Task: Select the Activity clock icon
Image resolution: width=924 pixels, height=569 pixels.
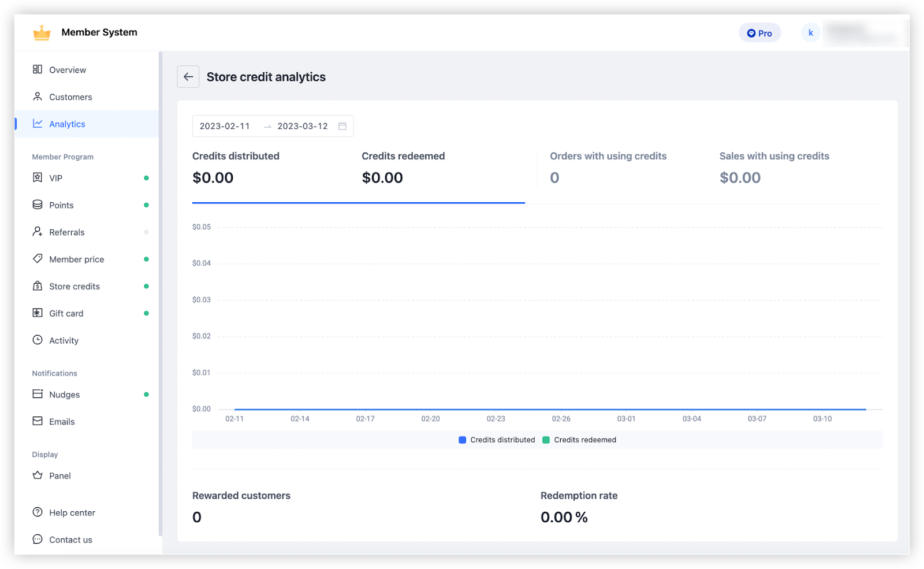Action: click(37, 340)
